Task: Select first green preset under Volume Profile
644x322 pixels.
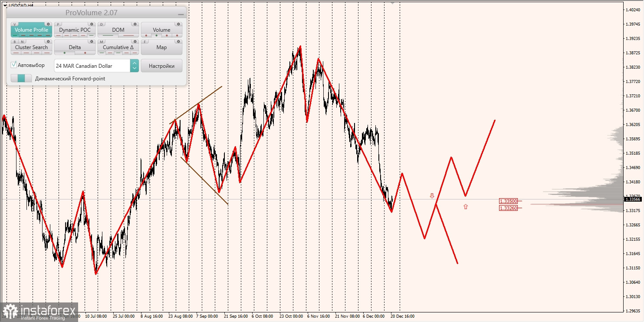Action: tap(15, 36)
